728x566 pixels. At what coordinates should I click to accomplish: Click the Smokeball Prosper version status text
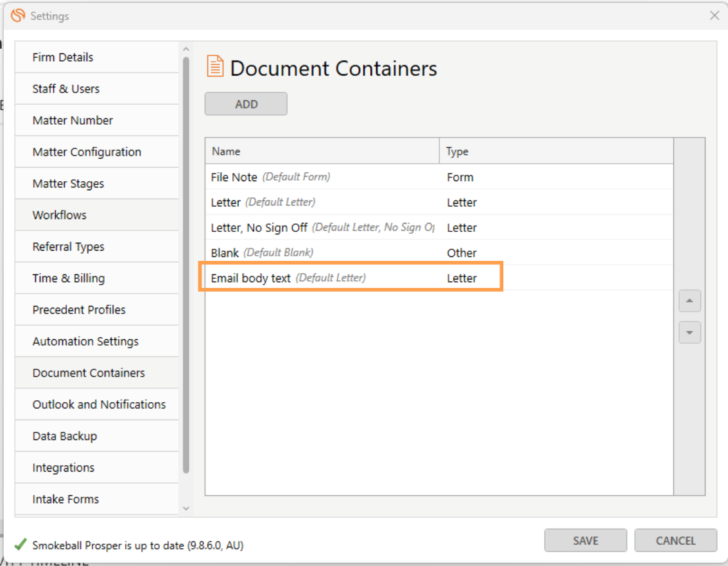tap(138, 545)
